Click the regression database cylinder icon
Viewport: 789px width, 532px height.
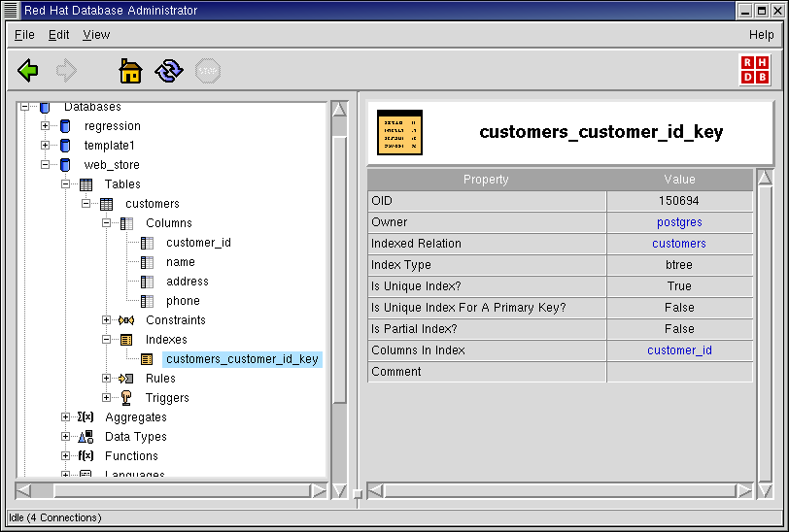point(65,125)
